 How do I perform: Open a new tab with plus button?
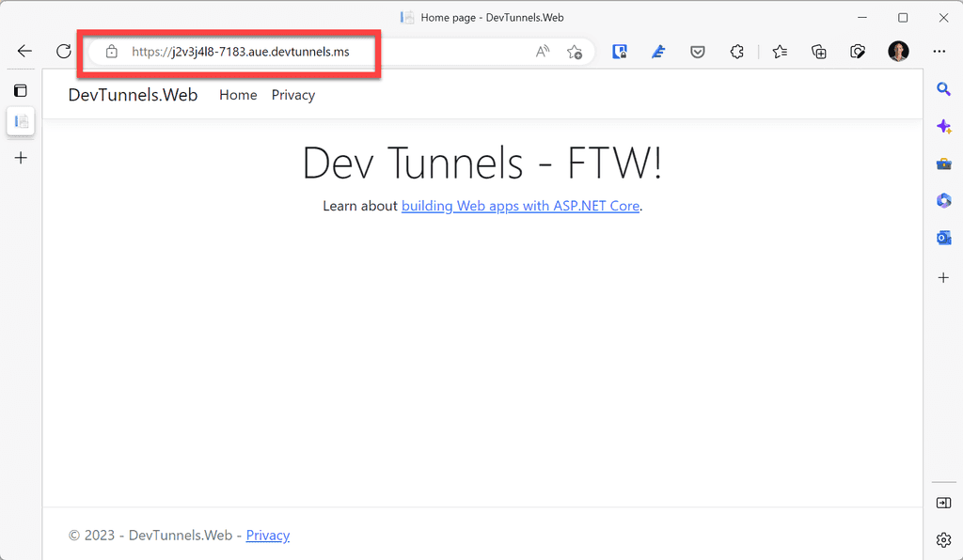coord(21,158)
